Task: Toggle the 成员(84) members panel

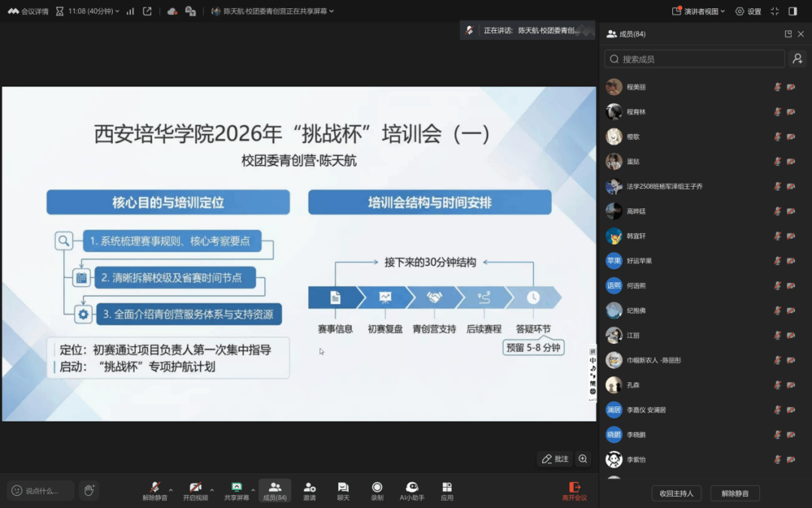Action: point(274,489)
